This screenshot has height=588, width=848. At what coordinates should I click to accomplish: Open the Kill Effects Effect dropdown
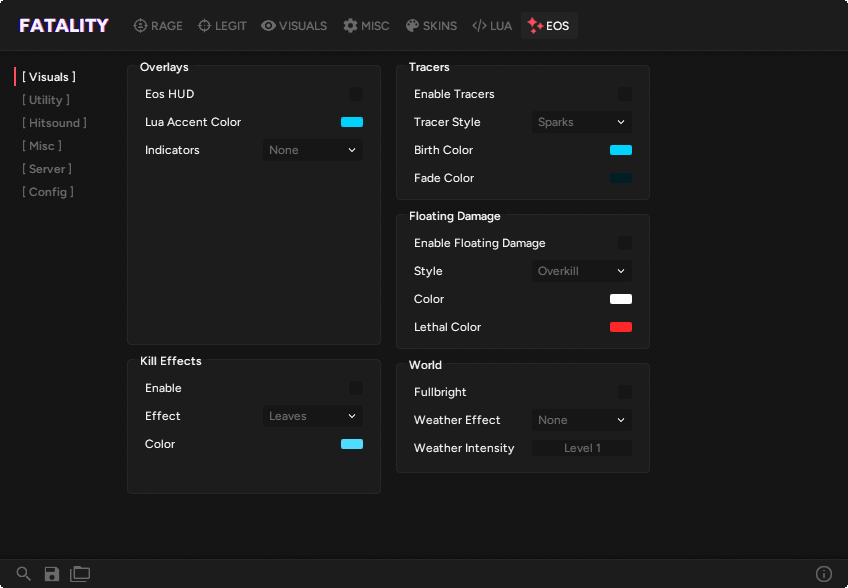313,416
